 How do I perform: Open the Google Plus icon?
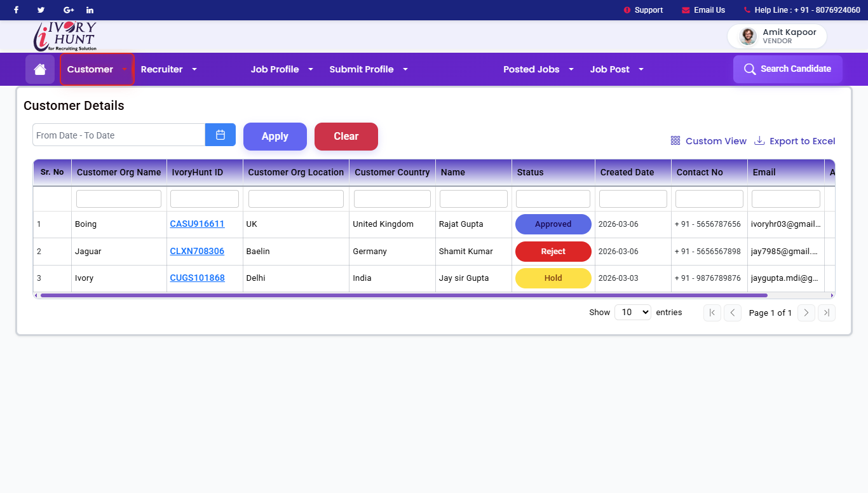[x=69, y=10]
